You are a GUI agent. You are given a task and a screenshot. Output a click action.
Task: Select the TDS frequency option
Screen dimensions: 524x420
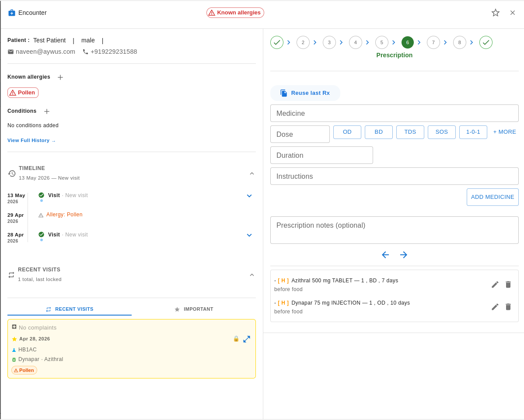[410, 132]
